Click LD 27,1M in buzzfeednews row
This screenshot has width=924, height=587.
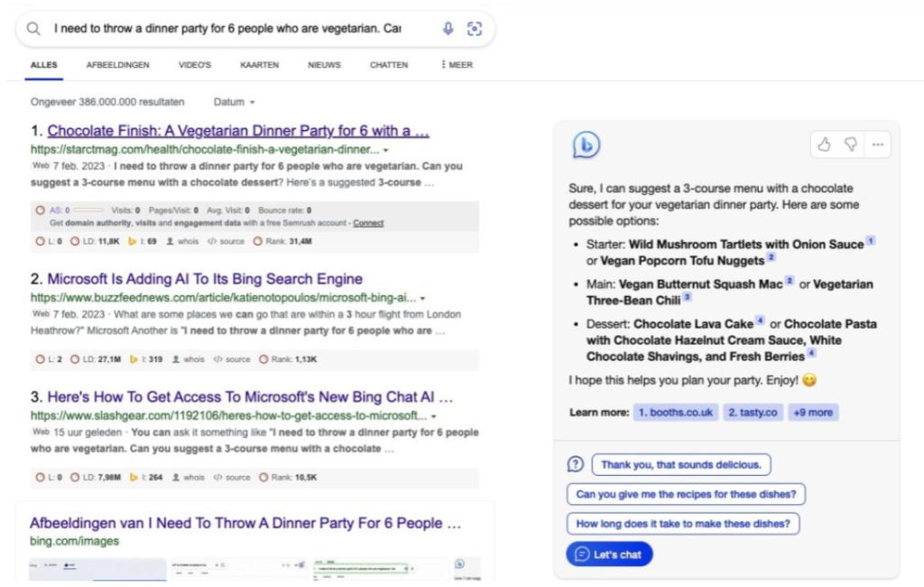[96, 359]
